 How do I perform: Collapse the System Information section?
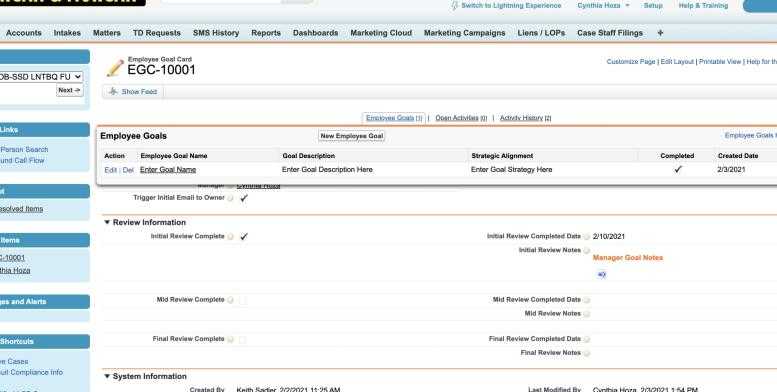point(107,377)
